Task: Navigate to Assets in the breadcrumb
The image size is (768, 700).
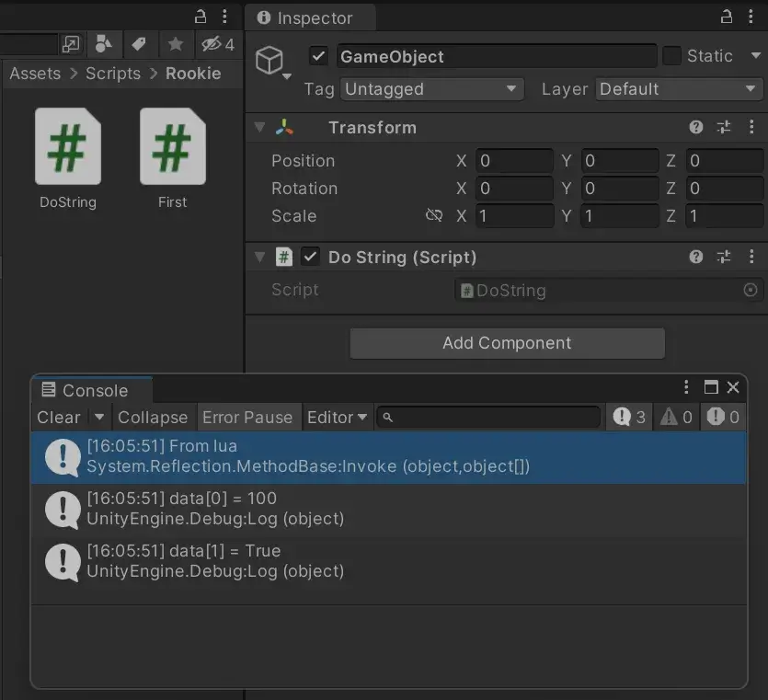Action: click(35, 74)
